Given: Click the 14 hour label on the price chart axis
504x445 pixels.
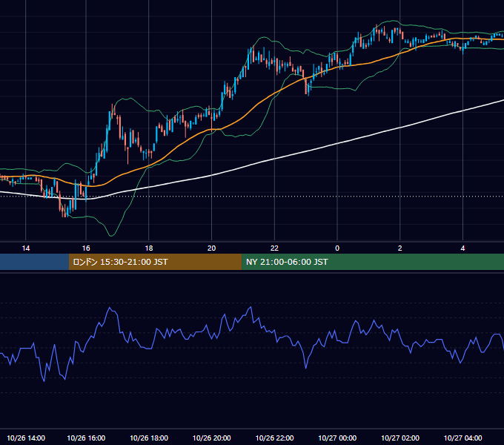Looking at the screenshot, I should click(26, 248).
